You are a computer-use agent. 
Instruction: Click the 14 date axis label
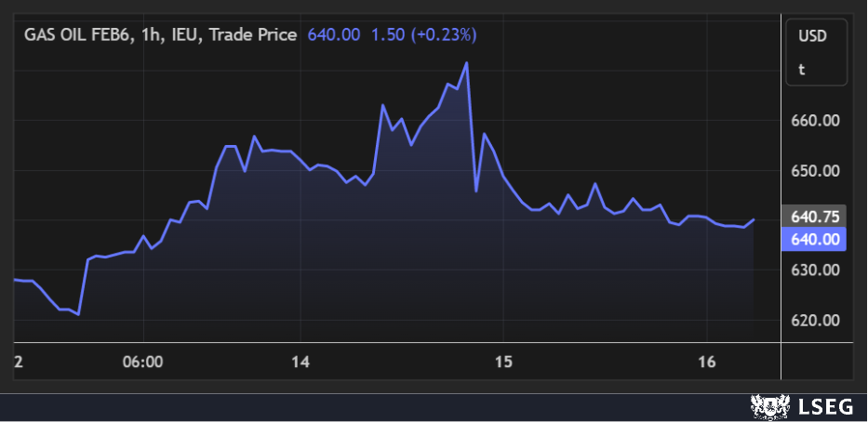[x=300, y=362]
